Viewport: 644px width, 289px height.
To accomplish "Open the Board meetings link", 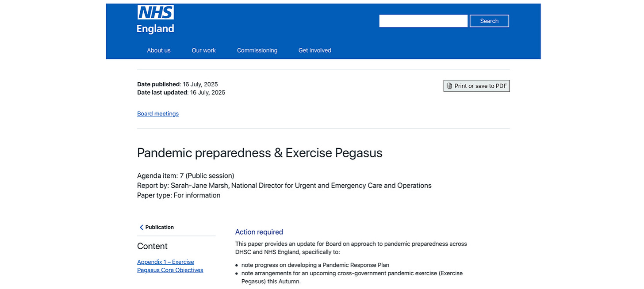I will coord(158,114).
